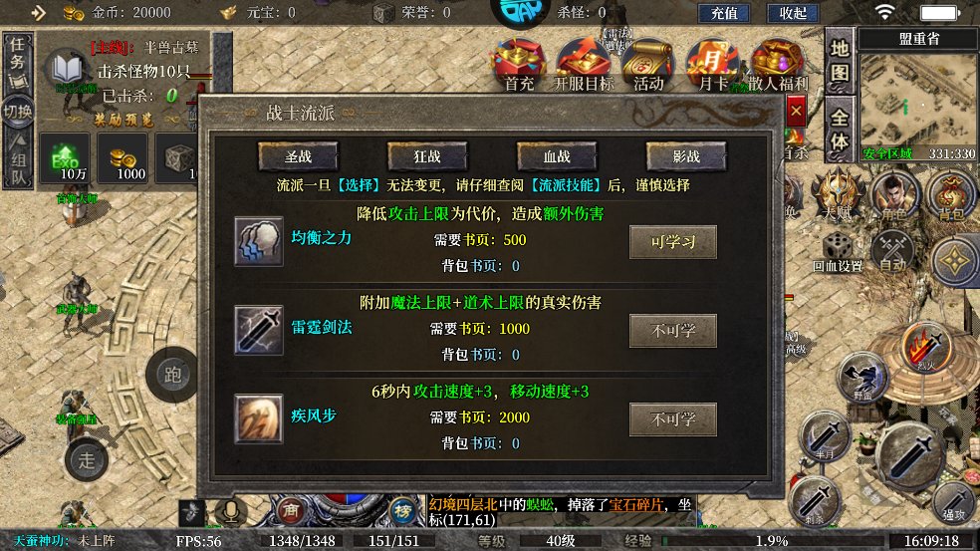
Task: Activate the 烈火 flame sword skill
Action: click(x=926, y=348)
